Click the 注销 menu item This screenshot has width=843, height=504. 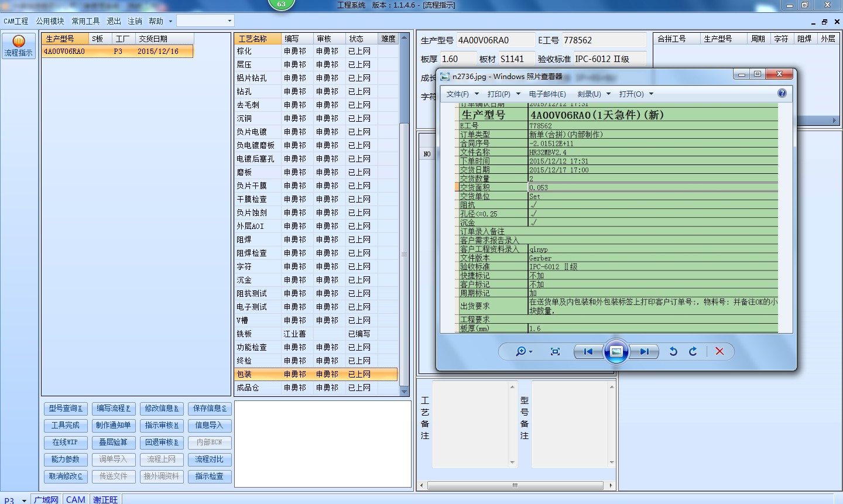135,21
